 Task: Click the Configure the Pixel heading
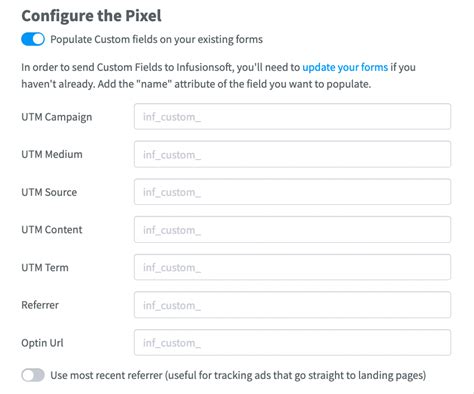[x=91, y=16]
